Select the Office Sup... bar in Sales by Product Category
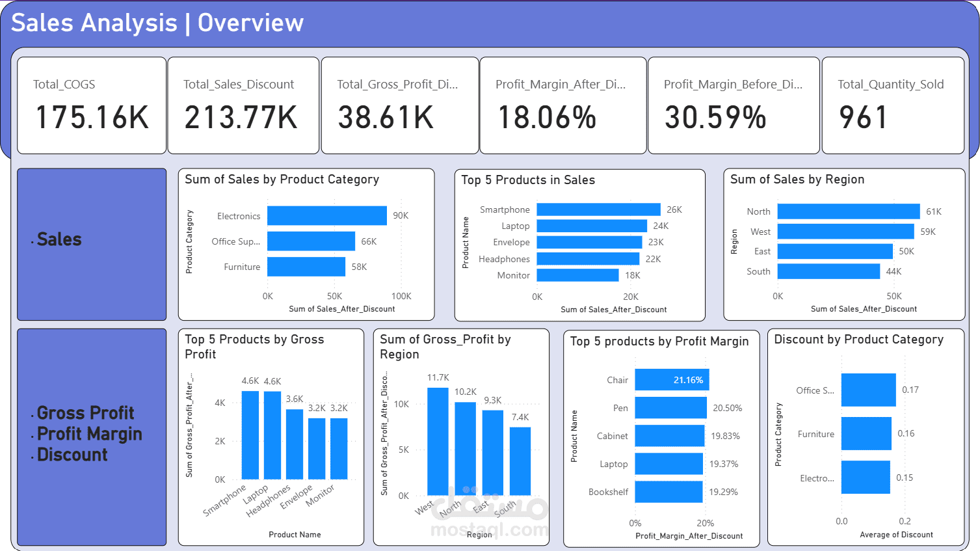The image size is (980, 551). [311, 241]
